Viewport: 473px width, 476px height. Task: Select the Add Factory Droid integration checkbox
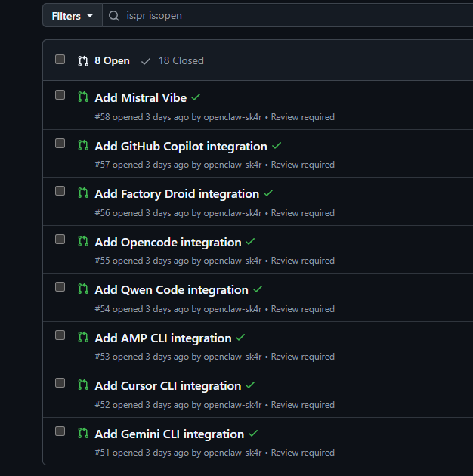pos(60,191)
